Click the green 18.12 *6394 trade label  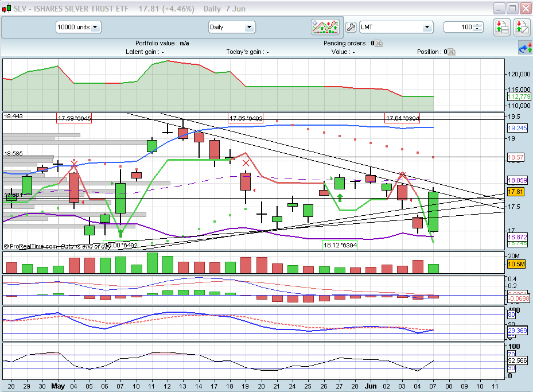tap(340, 245)
